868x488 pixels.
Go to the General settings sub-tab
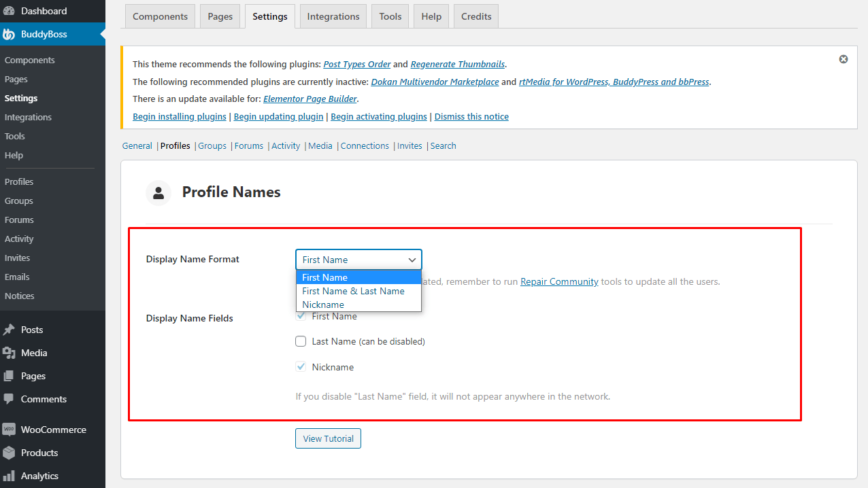(x=137, y=145)
